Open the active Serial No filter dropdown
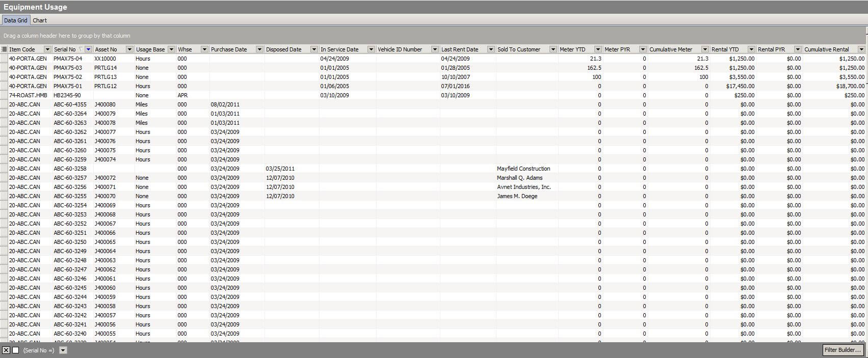Screen dimensions: 868x358 [88, 49]
